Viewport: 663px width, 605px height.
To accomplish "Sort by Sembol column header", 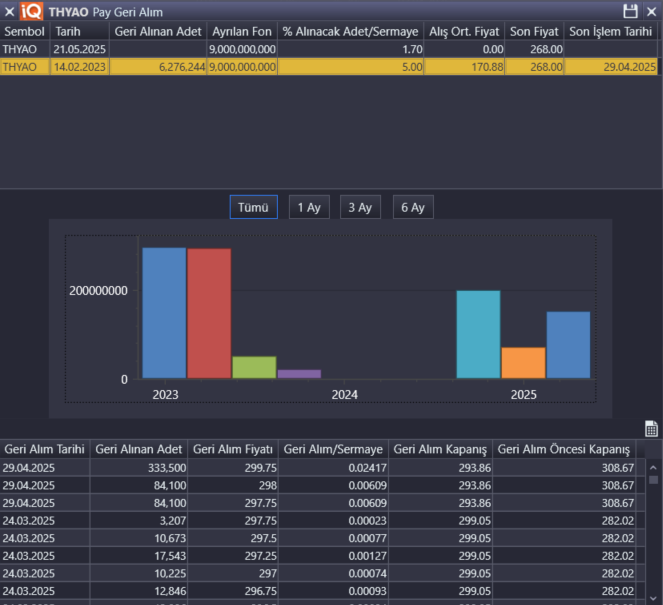I will (x=25, y=31).
